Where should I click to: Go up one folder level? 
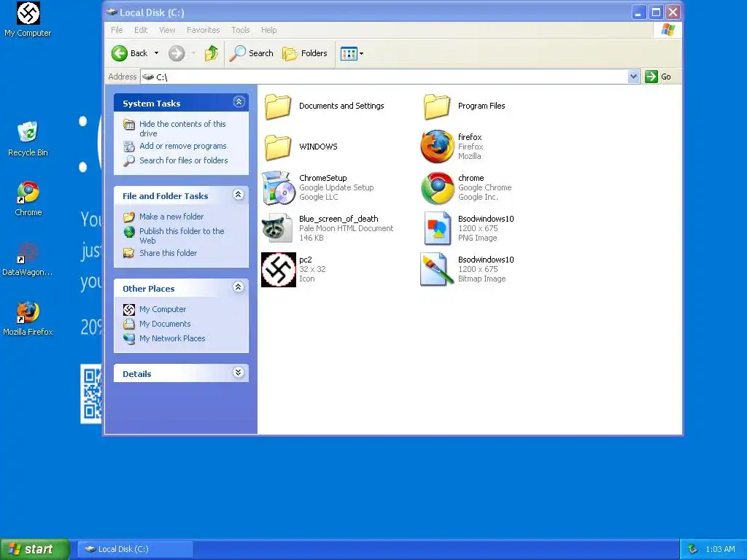tap(212, 53)
